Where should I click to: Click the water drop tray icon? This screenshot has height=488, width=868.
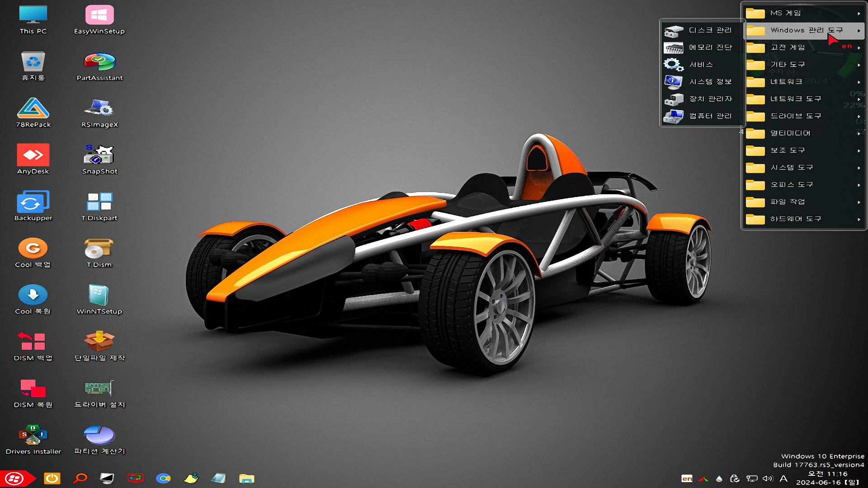click(x=719, y=479)
